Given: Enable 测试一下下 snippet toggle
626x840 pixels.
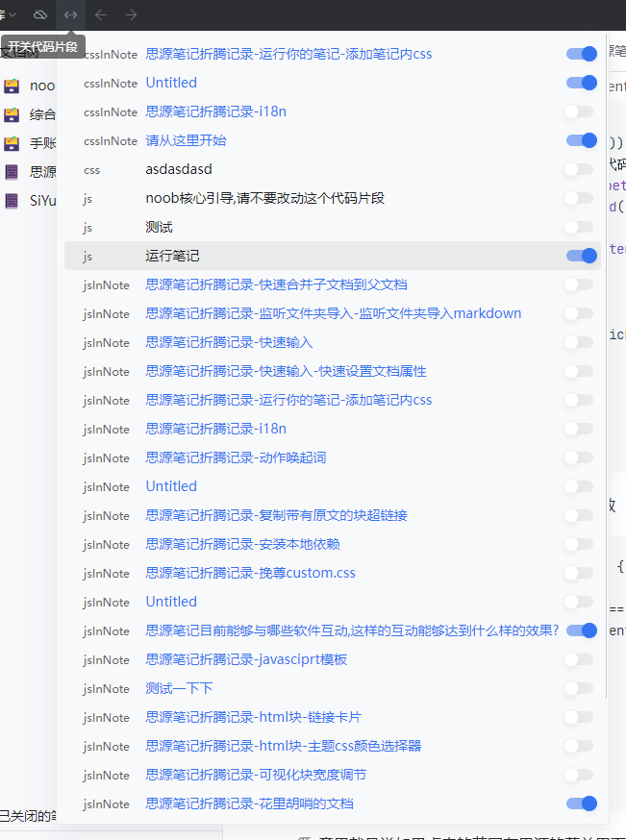Looking at the screenshot, I should click(x=579, y=688).
